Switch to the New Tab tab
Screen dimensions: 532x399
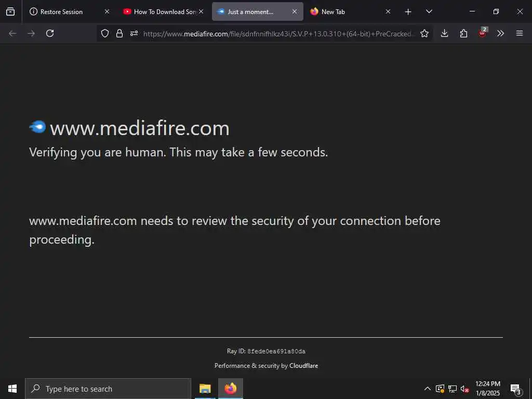coord(351,11)
